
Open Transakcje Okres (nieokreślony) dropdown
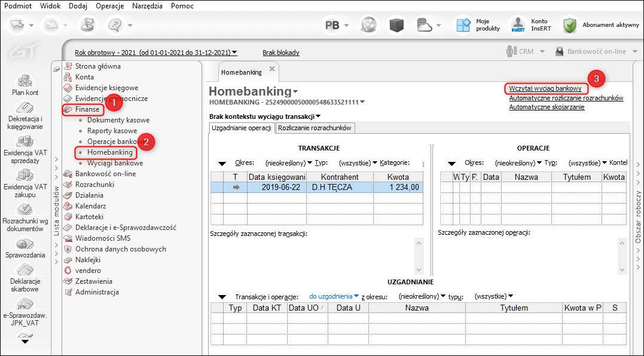point(289,163)
